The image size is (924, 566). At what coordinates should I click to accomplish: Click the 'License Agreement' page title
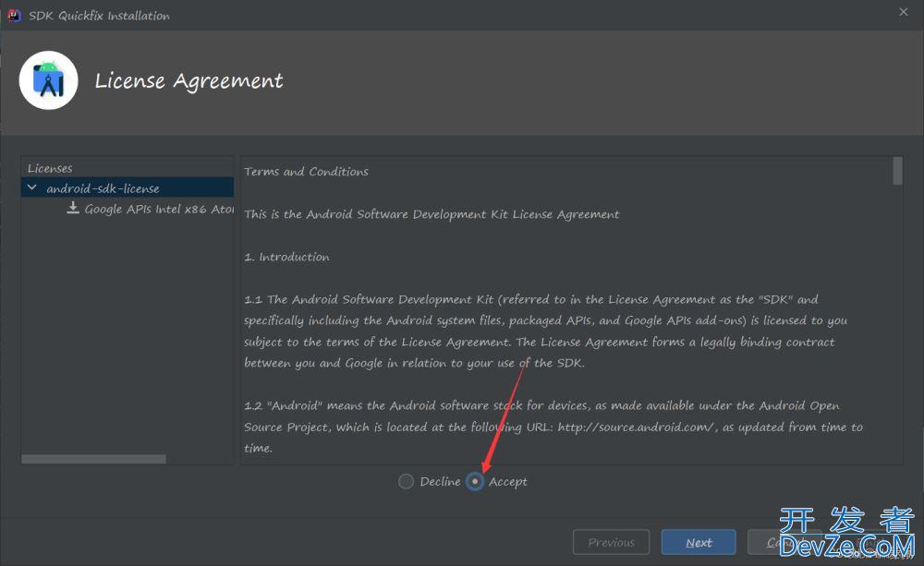pyautogui.click(x=189, y=81)
